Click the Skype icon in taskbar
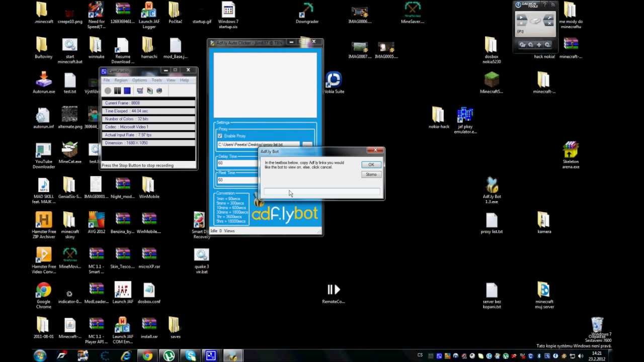Screen dimensions: 644x362 (190, 355)
